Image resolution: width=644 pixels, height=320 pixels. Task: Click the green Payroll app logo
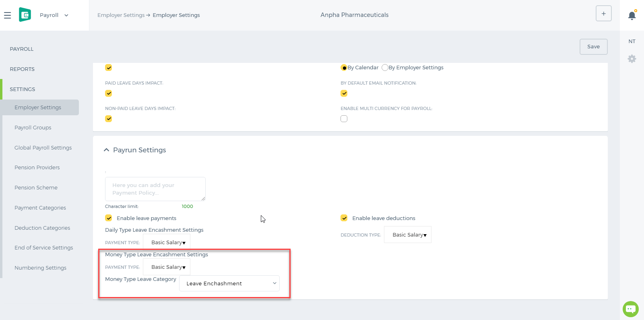tap(25, 15)
